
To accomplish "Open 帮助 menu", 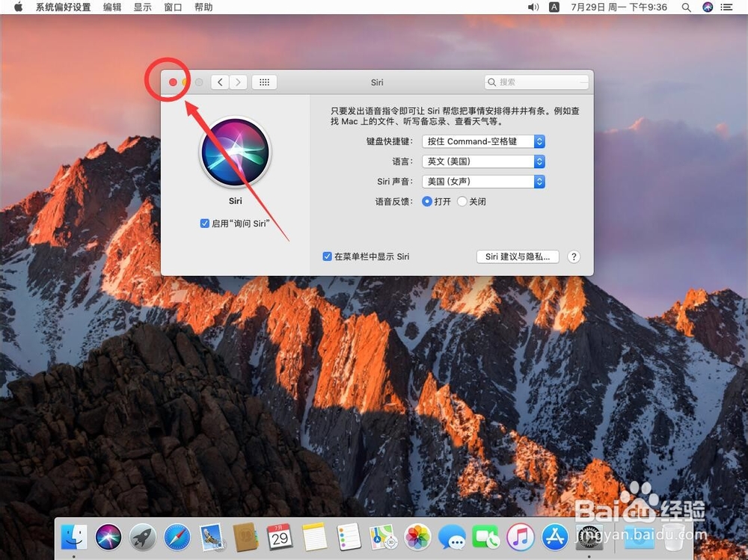I will pyautogui.click(x=203, y=7).
